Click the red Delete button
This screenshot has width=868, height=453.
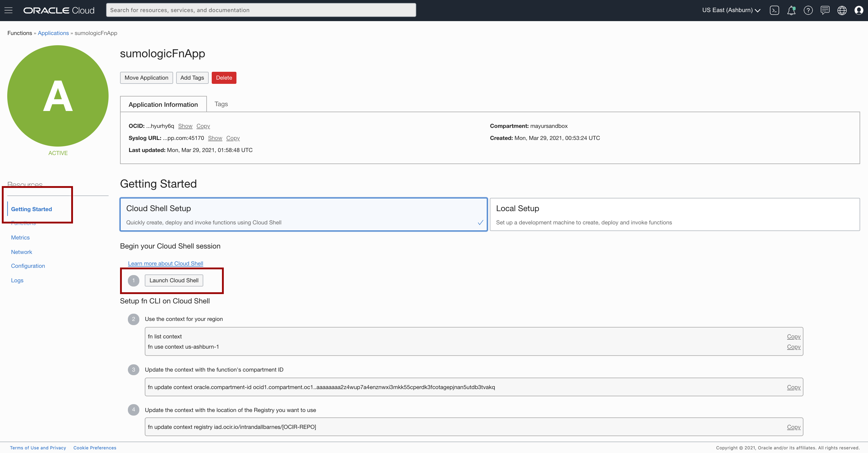pyautogui.click(x=224, y=78)
